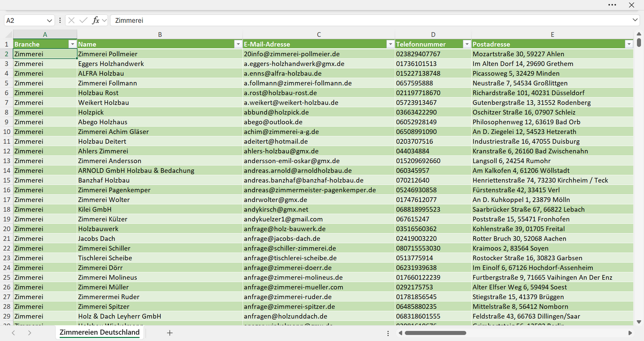Select cell Zimmerei Pollmeier

pyautogui.click(x=160, y=54)
